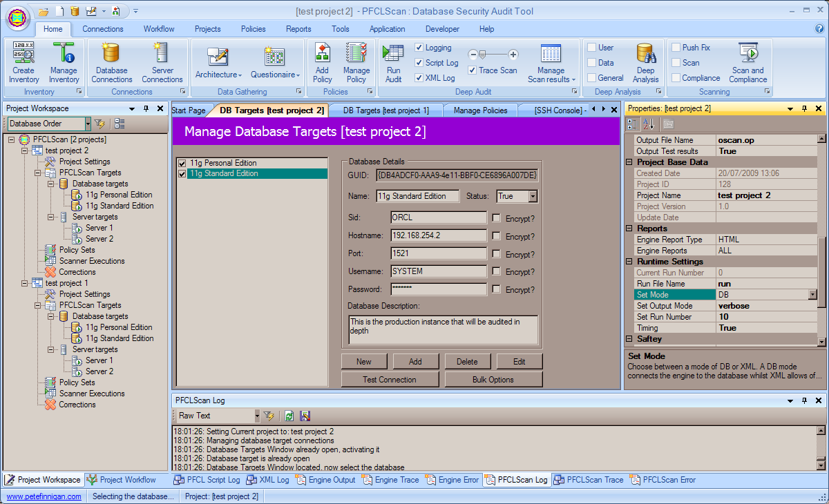This screenshot has width=829, height=504.
Task: Open the Workflow ribbon tab
Action: coord(159,29)
